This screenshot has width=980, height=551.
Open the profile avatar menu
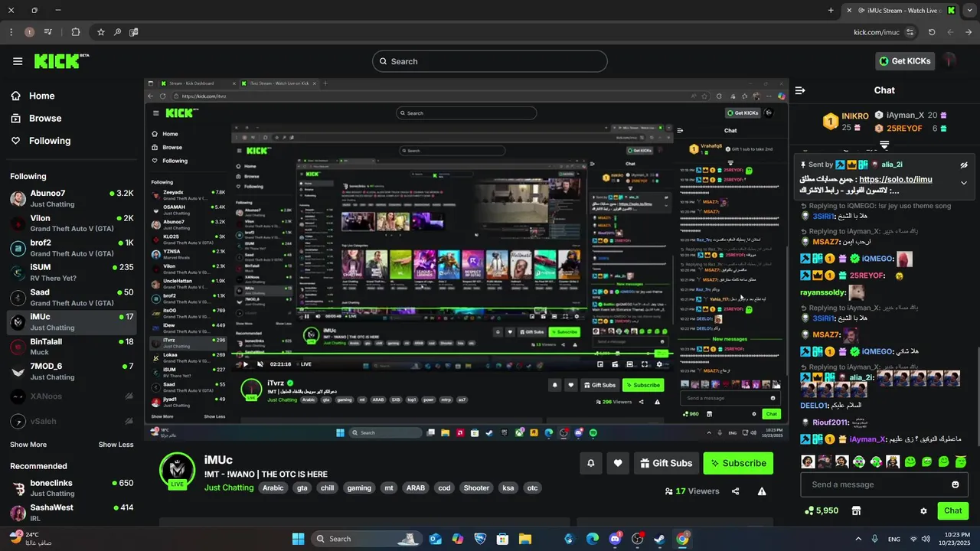coord(950,60)
